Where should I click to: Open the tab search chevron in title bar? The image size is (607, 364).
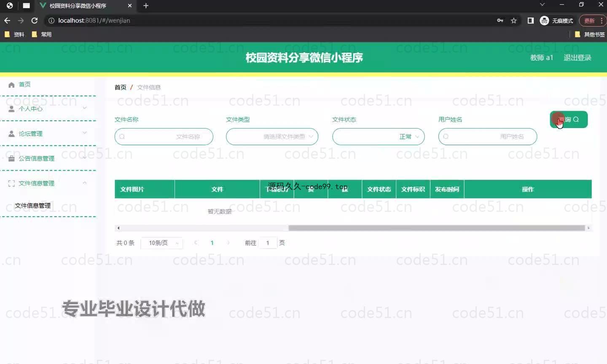[543, 4]
